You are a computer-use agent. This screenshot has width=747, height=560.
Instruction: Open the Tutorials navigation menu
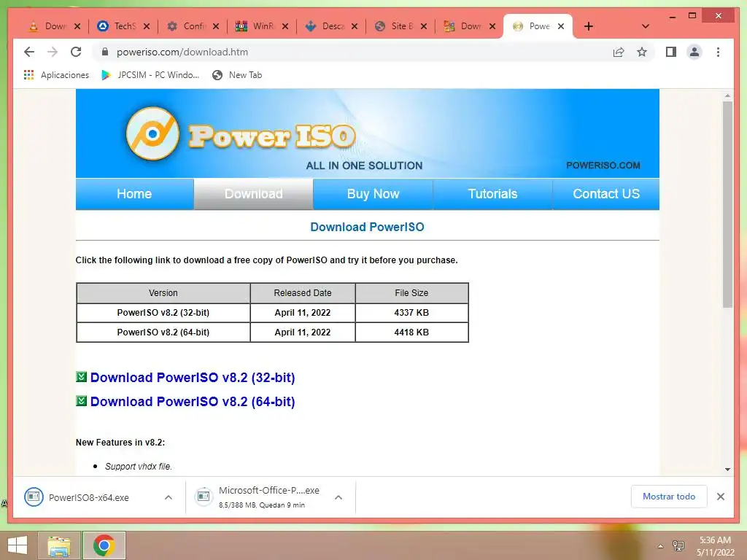coord(492,194)
